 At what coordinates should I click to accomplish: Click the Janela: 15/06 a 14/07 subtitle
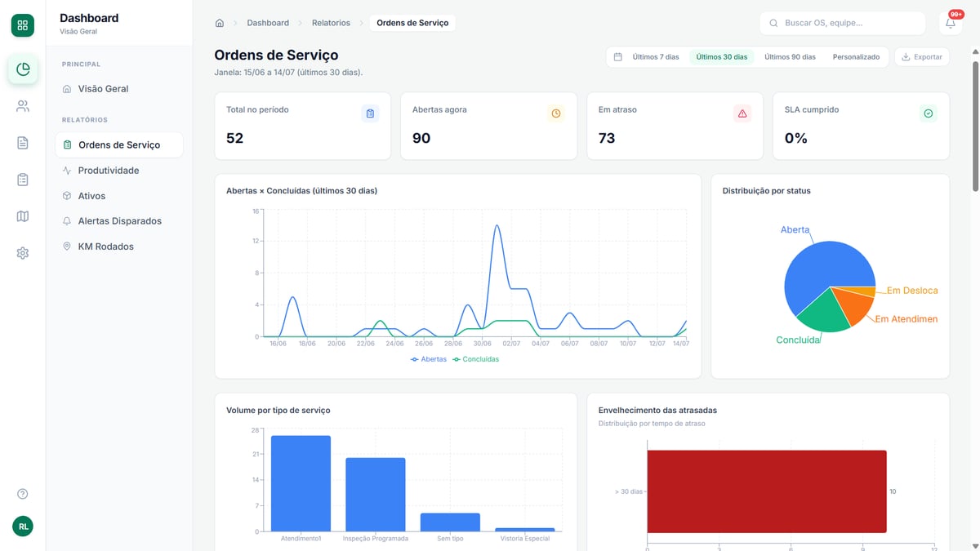[288, 72]
